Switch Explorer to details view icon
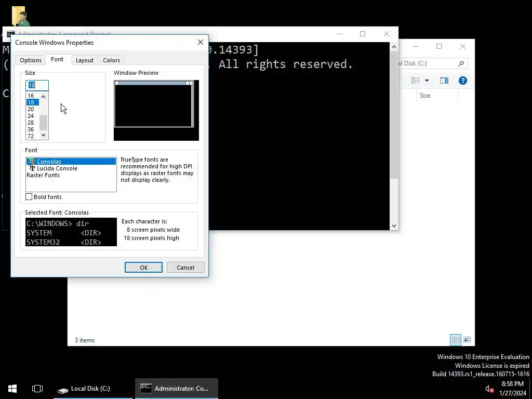 click(456, 340)
